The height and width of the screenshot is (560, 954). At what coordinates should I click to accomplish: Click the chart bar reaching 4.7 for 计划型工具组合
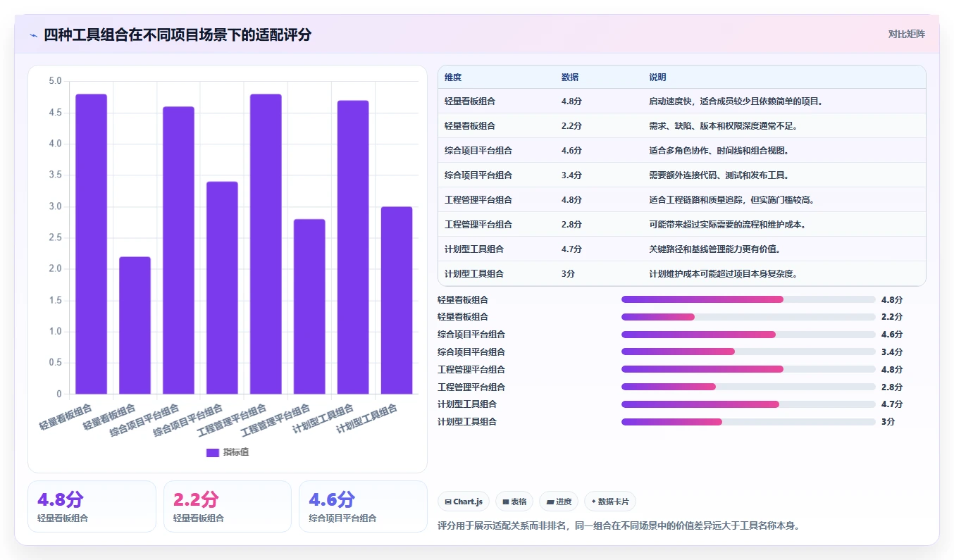[x=353, y=247]
